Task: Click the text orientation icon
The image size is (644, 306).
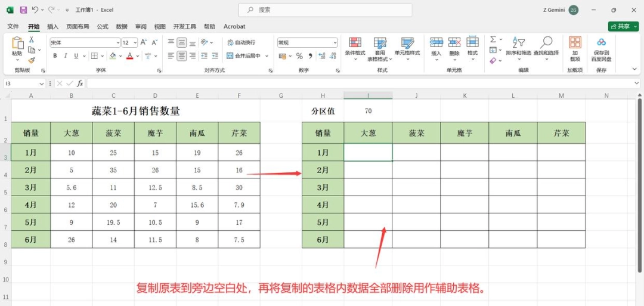Action: coord(204,42)
